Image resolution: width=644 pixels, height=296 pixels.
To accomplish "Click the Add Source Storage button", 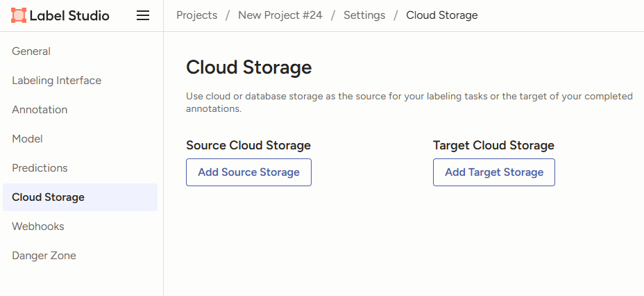I will coord(248,172).
